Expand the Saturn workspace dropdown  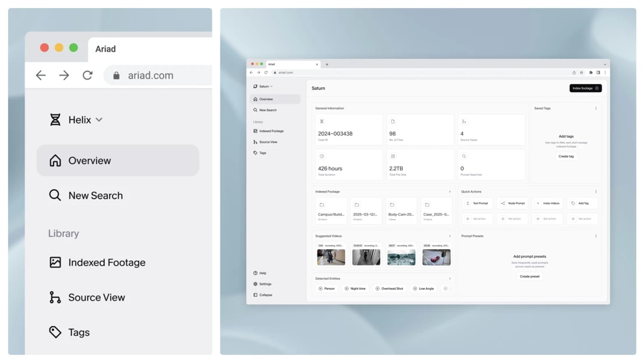point(263,86)
